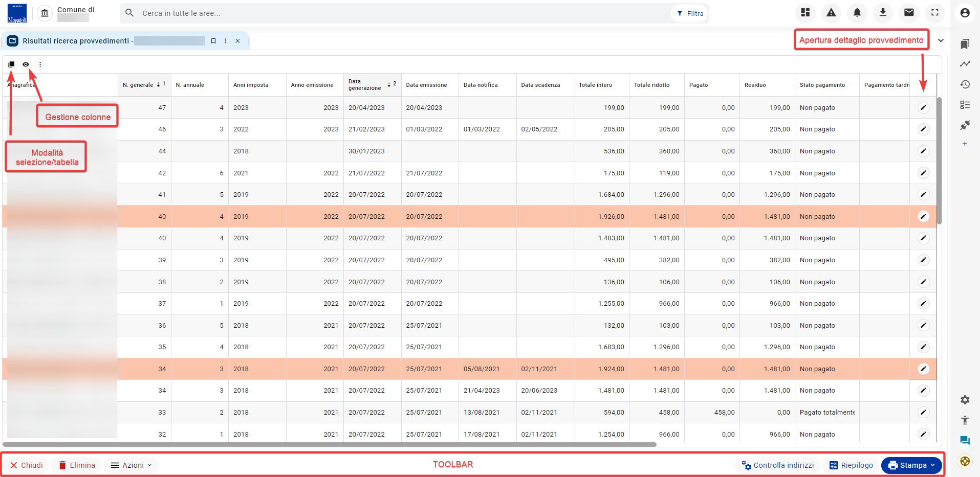
Task: Expand the tab list chevron
Action: coord(941,40)
